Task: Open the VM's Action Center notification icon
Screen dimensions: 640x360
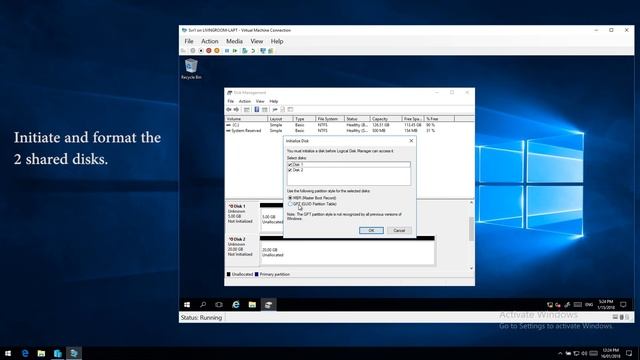Action: coord(623,304)
